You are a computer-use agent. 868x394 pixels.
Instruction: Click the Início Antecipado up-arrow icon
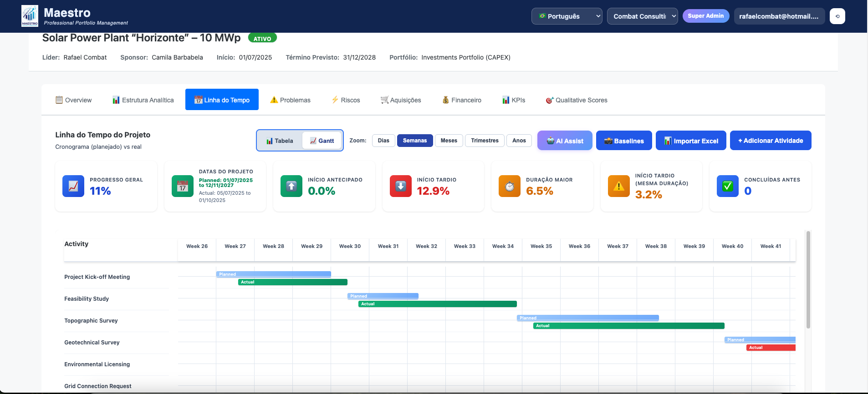[291, 186]
